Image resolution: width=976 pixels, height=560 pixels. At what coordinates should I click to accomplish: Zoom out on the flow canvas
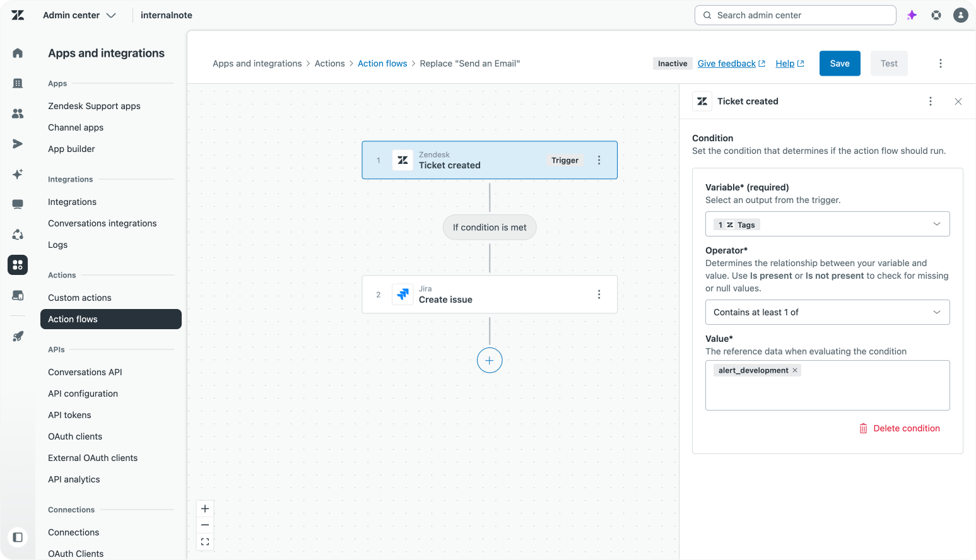click(205, 525)
